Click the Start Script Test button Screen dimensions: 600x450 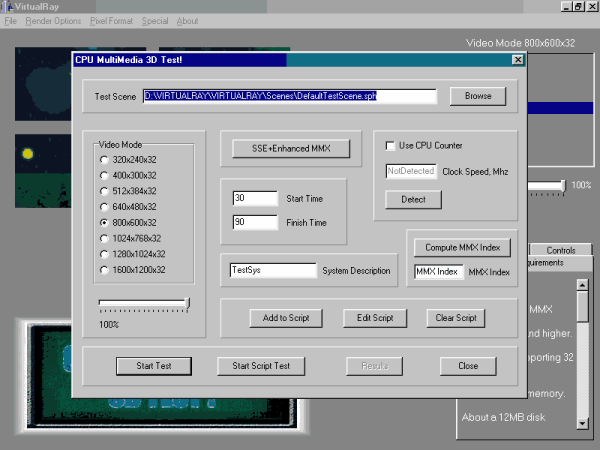(x=261, y=366)
